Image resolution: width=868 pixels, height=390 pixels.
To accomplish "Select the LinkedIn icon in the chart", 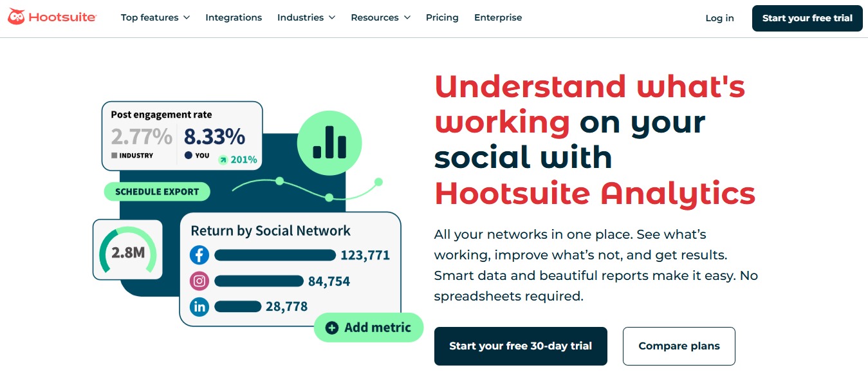I will coord(199,307).
